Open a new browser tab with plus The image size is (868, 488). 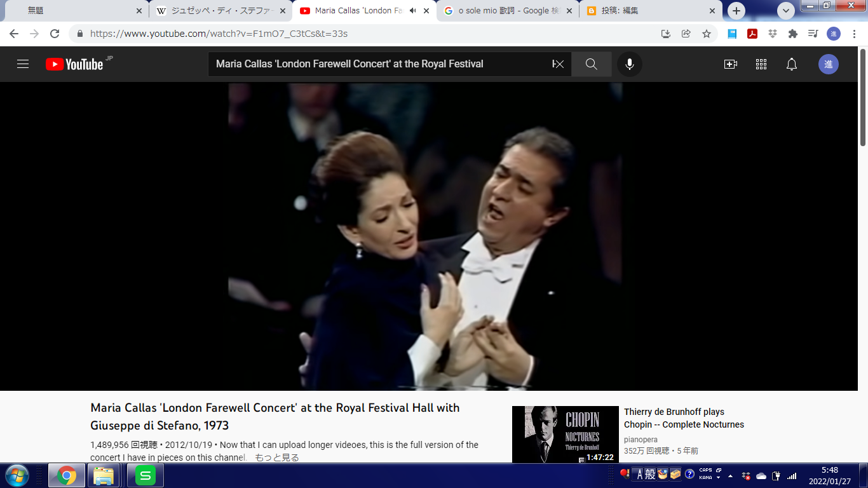[736, 11]
